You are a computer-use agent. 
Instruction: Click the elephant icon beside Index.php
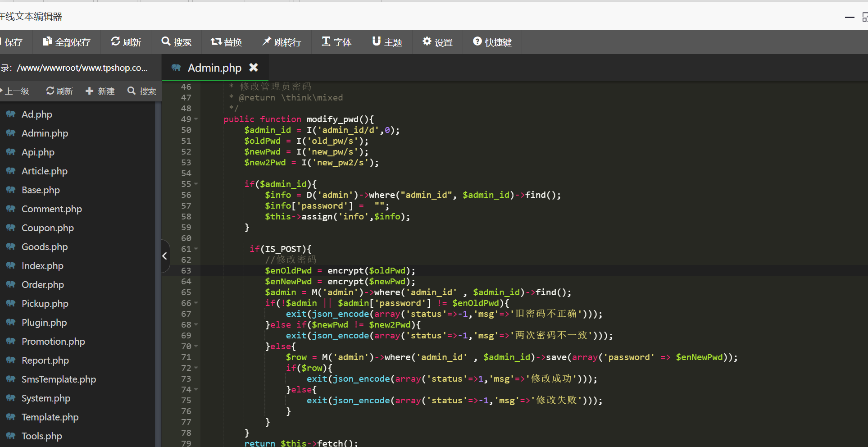[x=11, y=266]
